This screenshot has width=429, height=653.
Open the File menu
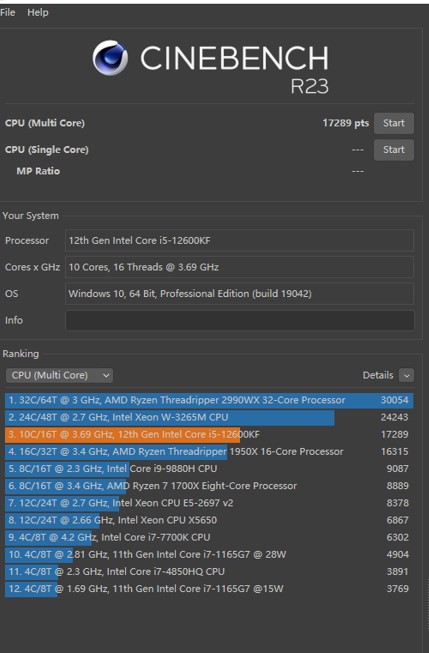(7, 12)
